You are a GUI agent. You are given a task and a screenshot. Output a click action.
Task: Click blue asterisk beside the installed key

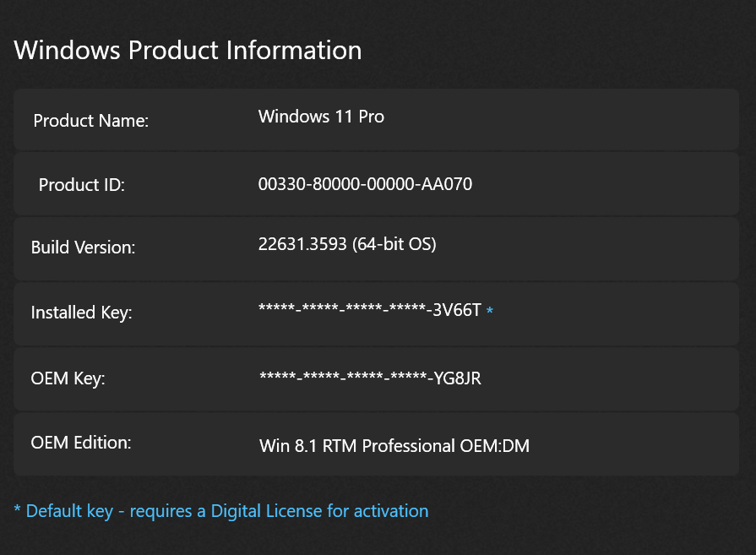(490, 311)
